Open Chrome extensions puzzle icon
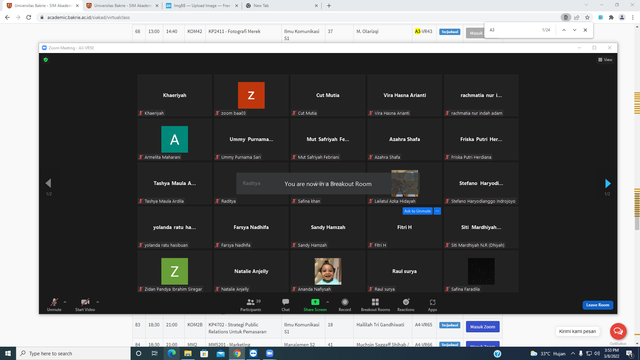Viewport: 640px width, 360px height. [x=611, y=18]
